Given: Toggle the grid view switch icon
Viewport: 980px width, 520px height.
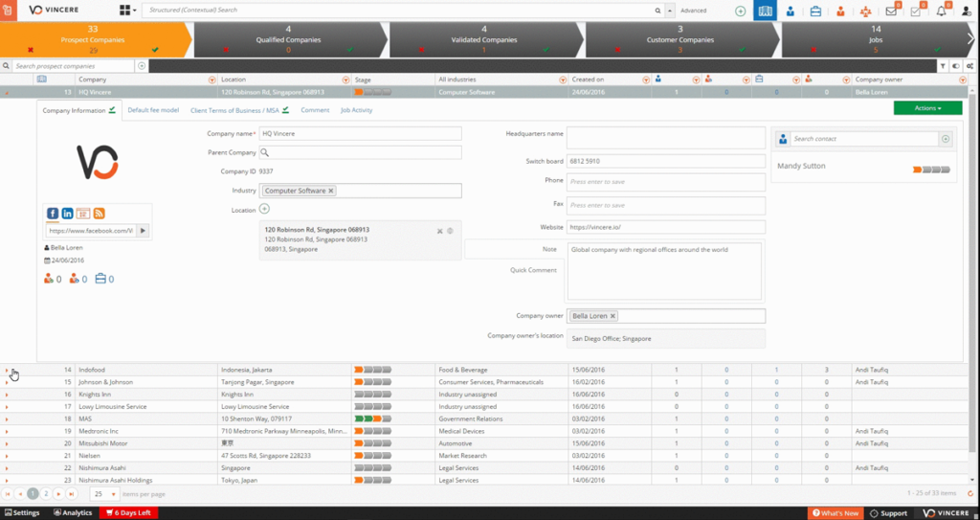Looking at the screenshot, I should click(x=956, y=66).
